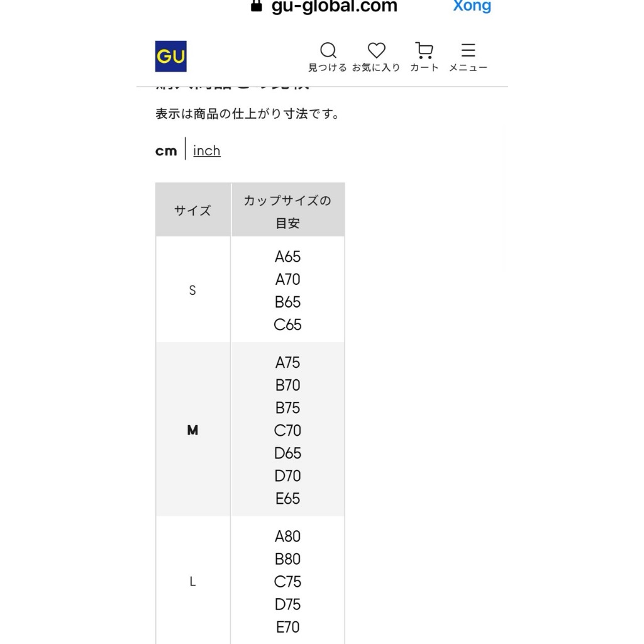Select the L size row
The image size is (644, 644).
(192, 582)
